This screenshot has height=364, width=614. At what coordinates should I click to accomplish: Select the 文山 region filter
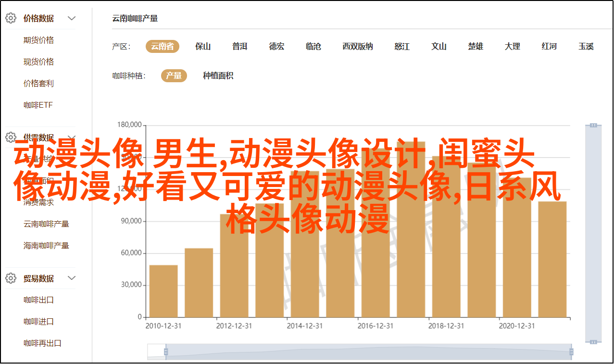(439, 47)
